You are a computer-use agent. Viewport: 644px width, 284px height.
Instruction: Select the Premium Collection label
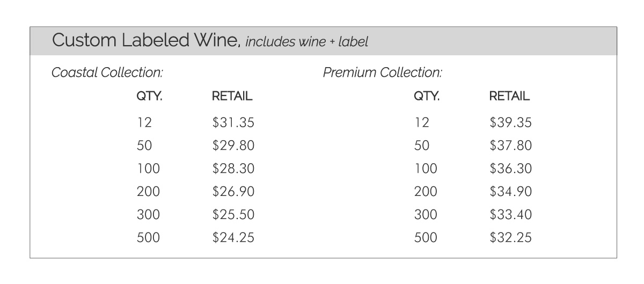tap(383, 72)
